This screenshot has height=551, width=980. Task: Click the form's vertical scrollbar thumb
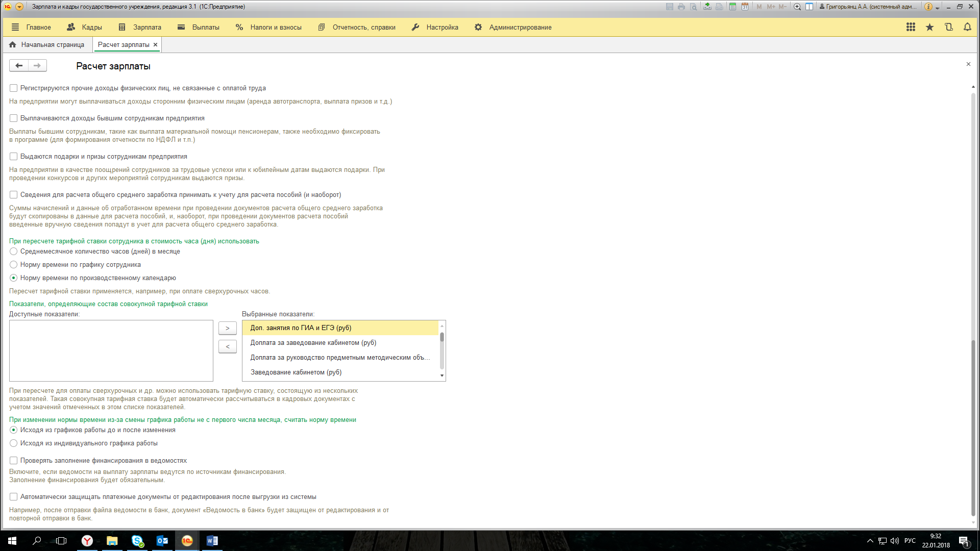[973, 428]
